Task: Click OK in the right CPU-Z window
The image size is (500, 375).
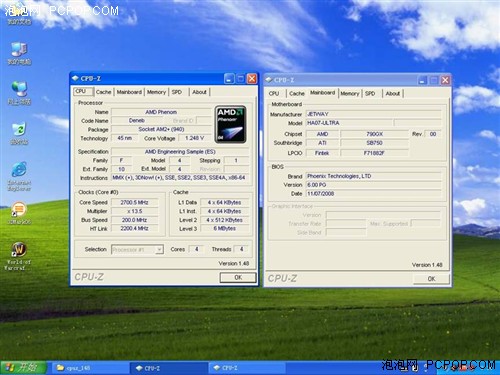Action: coord(431,279)
